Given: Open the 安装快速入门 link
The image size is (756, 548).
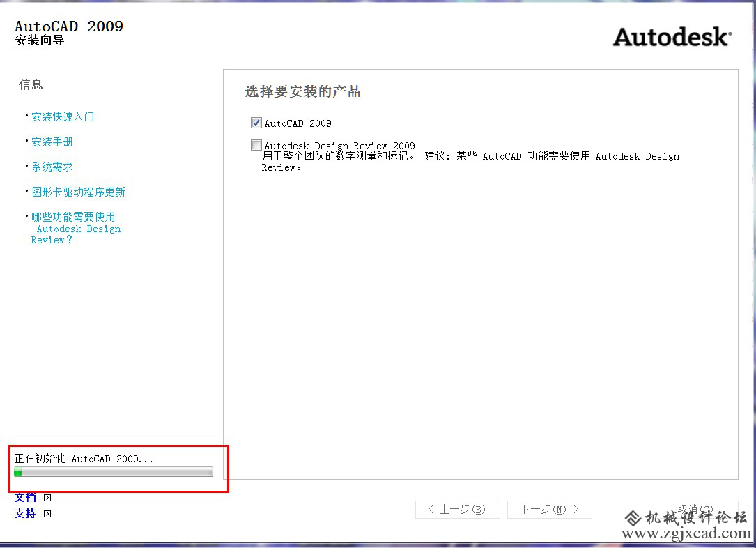Looking at the screenshot, I should point(63,116).
